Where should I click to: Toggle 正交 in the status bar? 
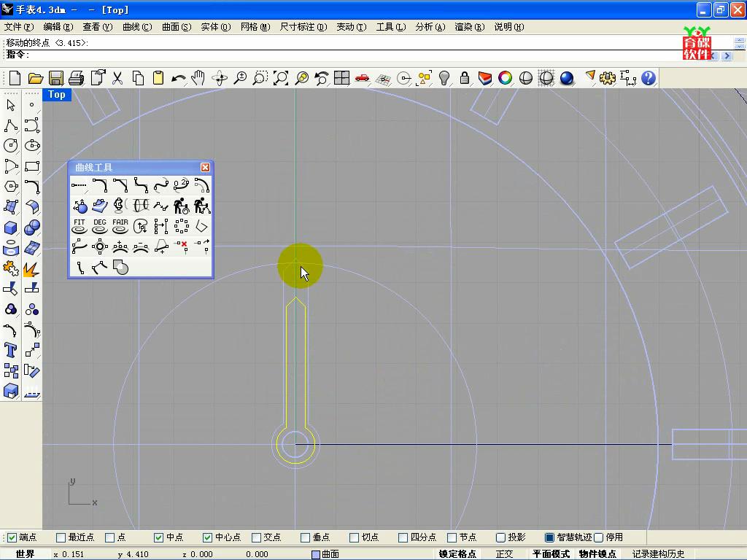point(504,554)
